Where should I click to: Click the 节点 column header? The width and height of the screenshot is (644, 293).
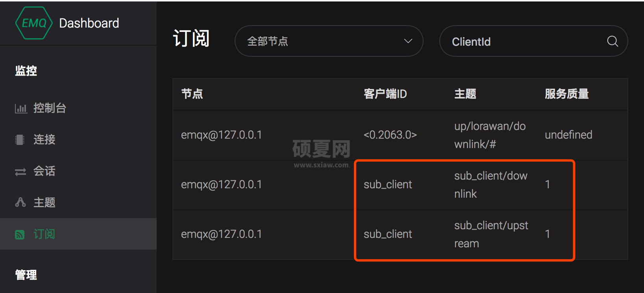(x=192, y=94)
